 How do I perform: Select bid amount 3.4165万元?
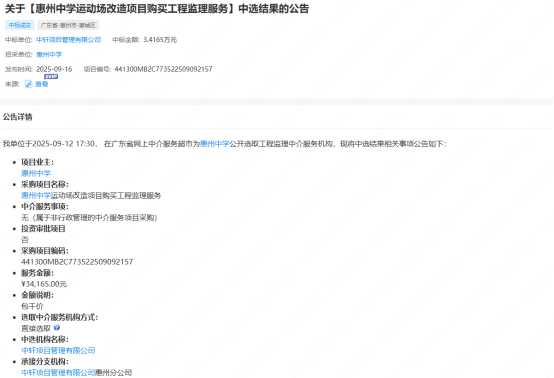(x=160, y=40)
